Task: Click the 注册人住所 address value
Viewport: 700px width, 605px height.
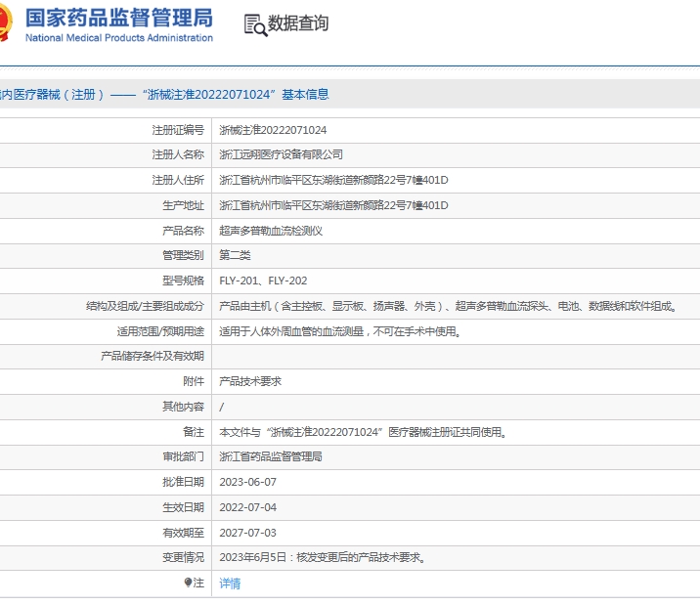Action: (x=333, y=180)
